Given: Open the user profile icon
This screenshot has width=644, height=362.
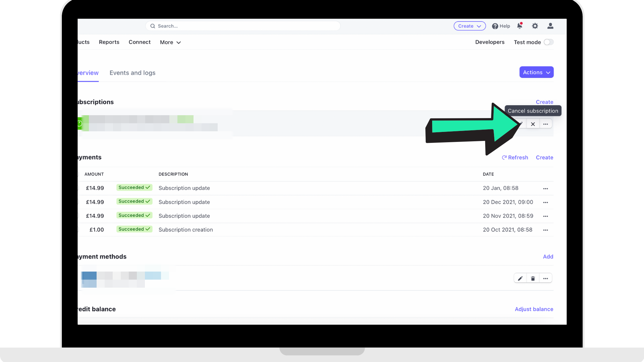Looking at the screenshot, I should [550, 26].
